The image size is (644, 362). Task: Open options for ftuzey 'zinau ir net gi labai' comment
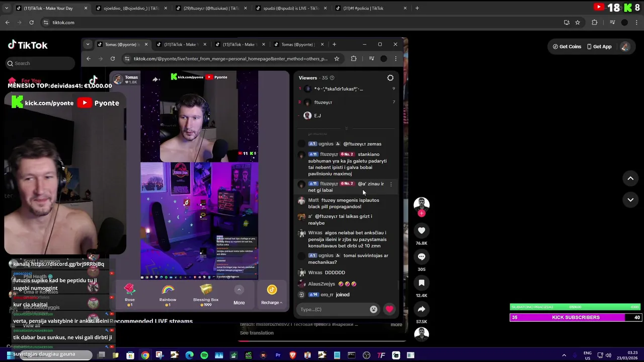pos(391,184)
